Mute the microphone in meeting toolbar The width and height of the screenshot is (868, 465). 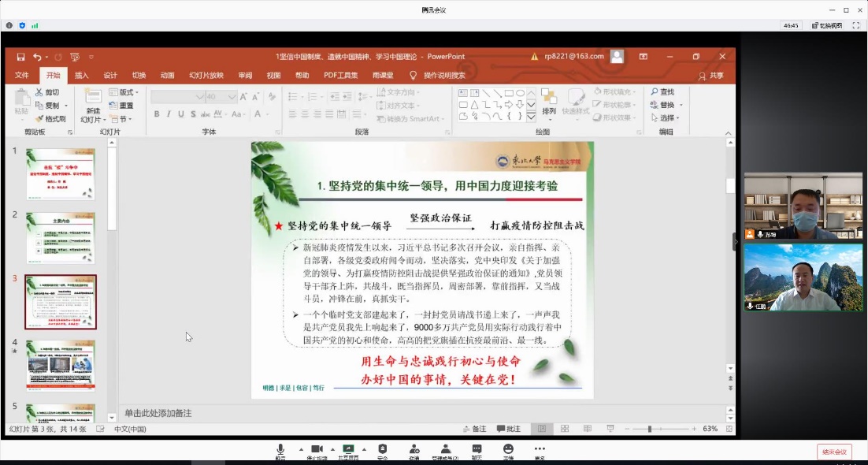point(280,450)
